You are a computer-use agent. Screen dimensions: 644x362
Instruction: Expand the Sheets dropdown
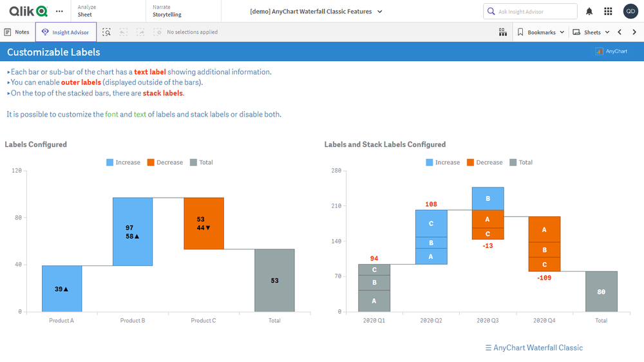(x=591, y=32)
